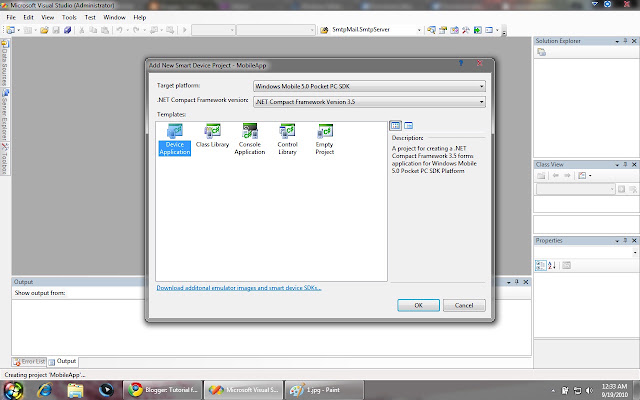Image resolution: width=640 pixels, height=400 pixels.
Task: Open download additional emulator images link
Action: pyautogui.click(x=239, y=288)
